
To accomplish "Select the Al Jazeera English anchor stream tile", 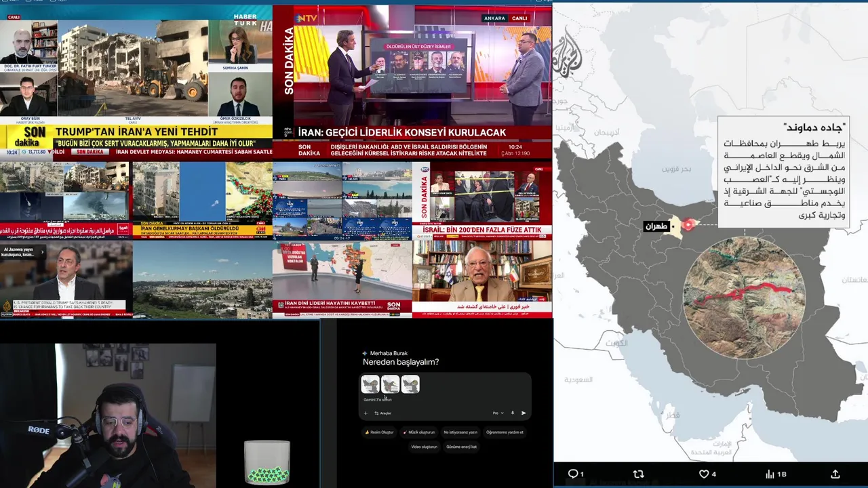I will pos(66,279).
